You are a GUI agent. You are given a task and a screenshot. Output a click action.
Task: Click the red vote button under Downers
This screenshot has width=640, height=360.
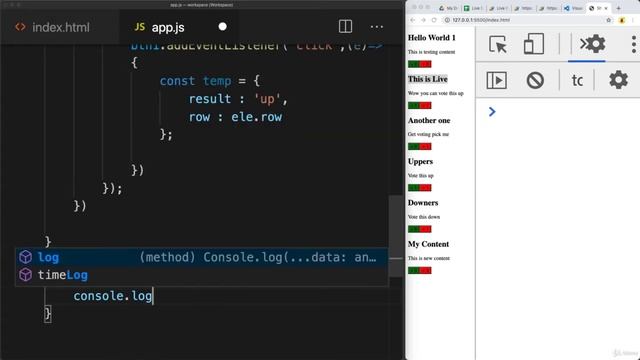tap(425, 229)
